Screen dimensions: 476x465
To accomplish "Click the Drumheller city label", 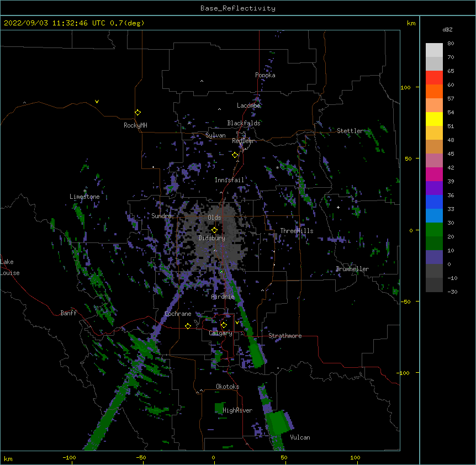I will 352,269.
